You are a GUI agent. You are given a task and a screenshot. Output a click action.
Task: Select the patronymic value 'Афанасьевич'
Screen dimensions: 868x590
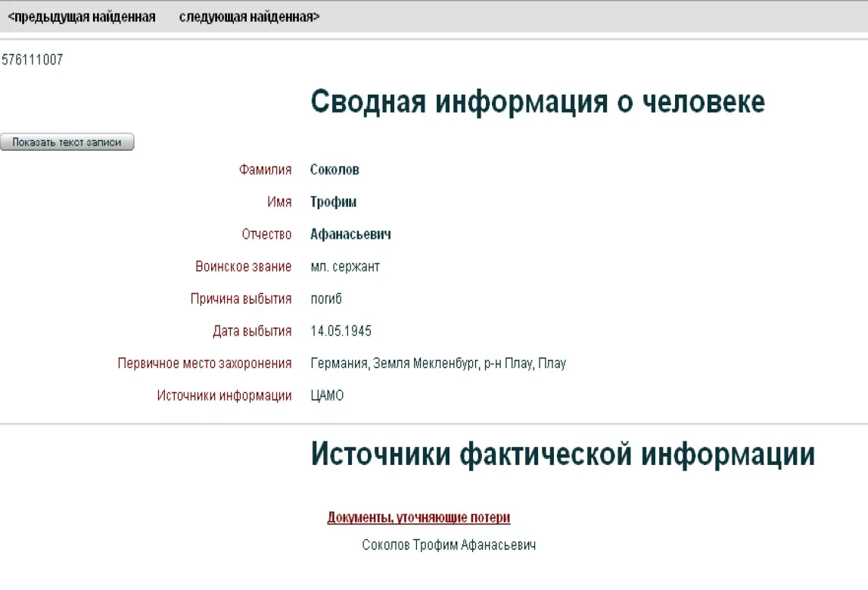tap(350, 235)
